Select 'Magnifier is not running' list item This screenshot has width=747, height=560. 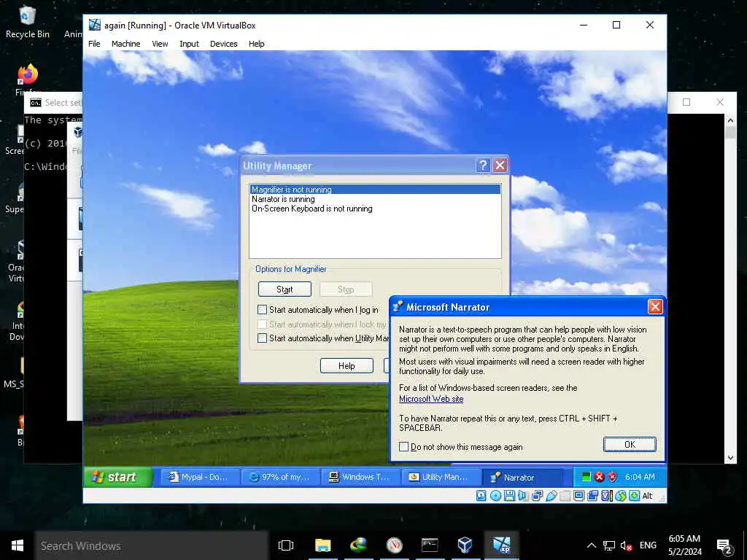375,190
